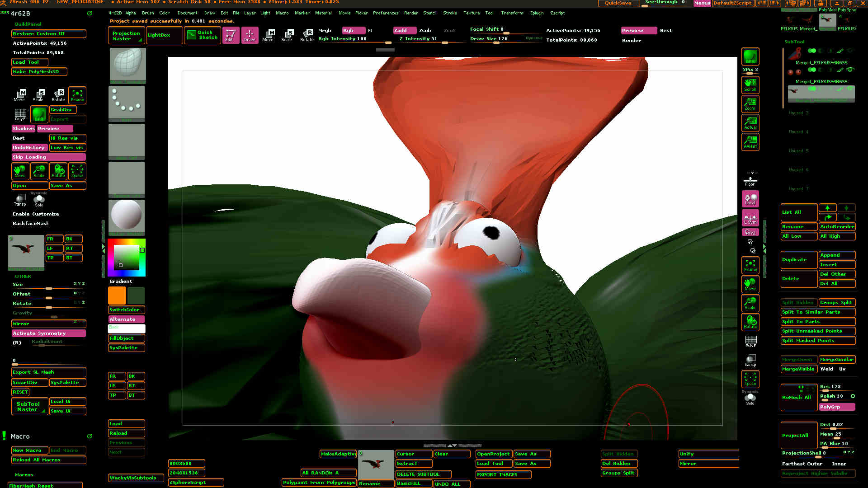Activate the Scroll navigation icon on right shelf
The height and width of the screenshot is (488, 868).
(750, 85)
